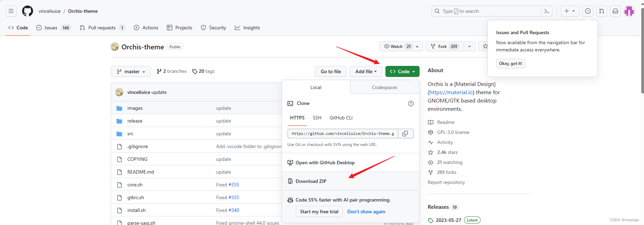
Task: View the 2 branches link
Action: coord(171,71)
